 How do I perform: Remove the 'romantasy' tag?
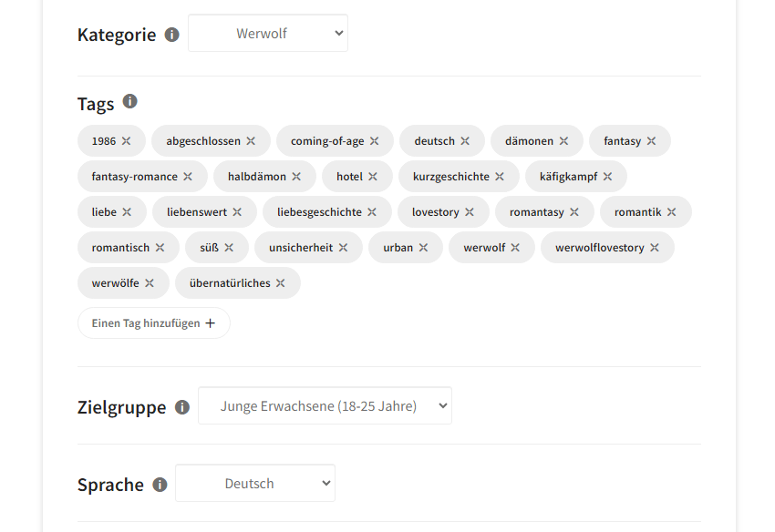(574, 212)
